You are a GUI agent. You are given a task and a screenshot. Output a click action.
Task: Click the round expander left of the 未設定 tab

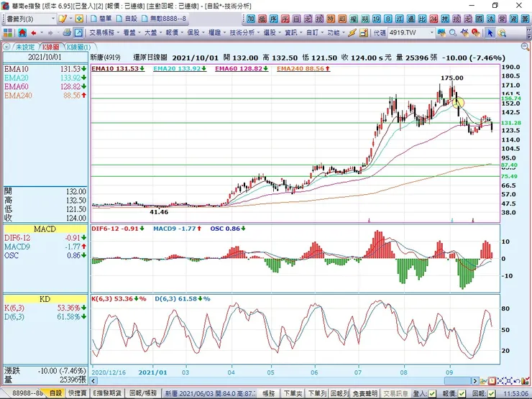pos(6,47)
